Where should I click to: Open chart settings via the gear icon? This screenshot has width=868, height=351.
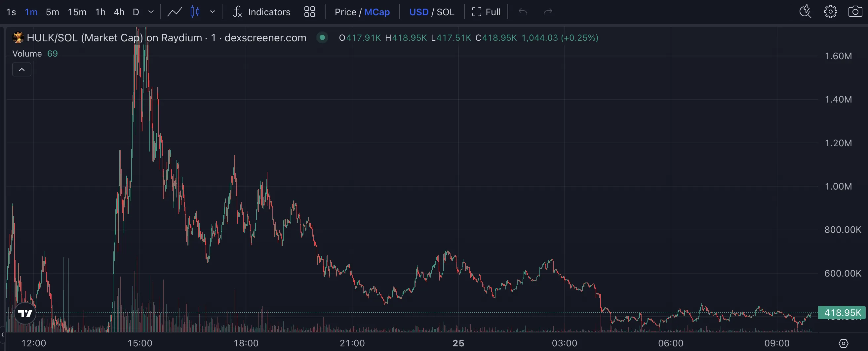click(830, 12)
